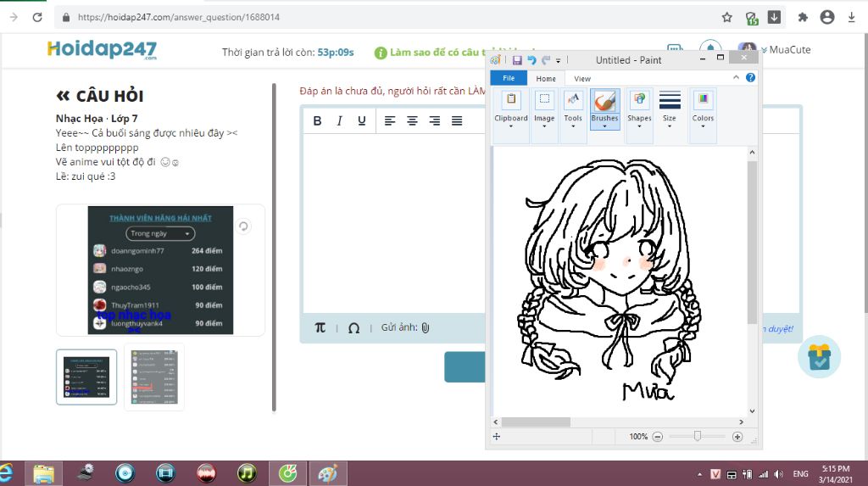Screen dimensions: 868x486
Task: Click the Brushes paintbrush icon
Action: tap(604, 102)
